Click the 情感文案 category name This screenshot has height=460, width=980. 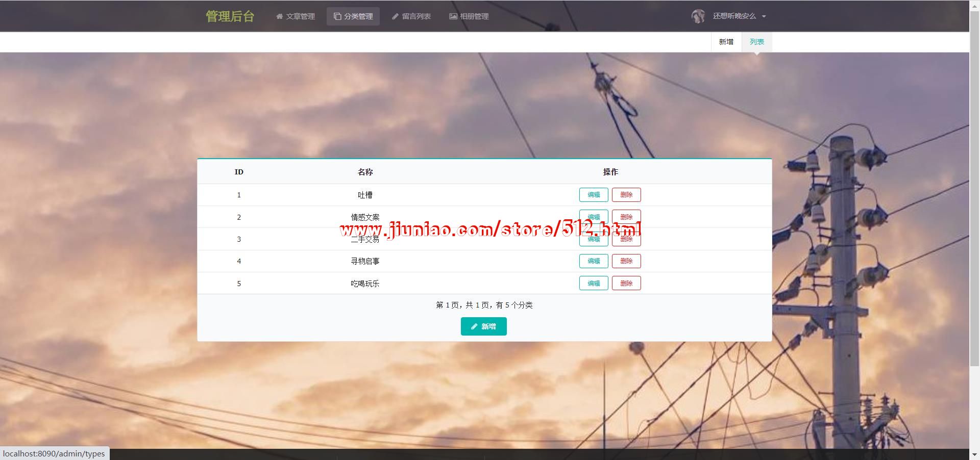pyautogui.click(x=365, y=217)
